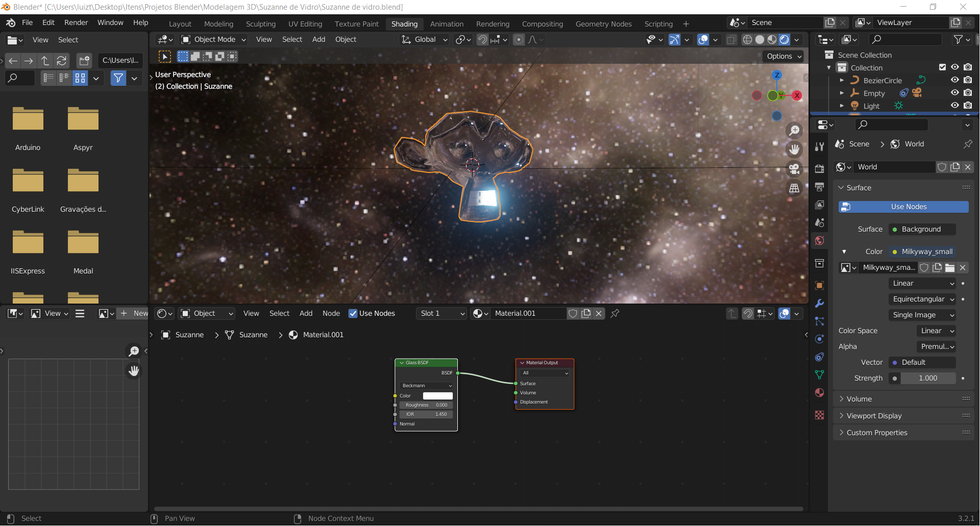Open the Render properties tab icon
This screenshot has height=526, width=980.
pyautogui.click(x=820, y=168)
